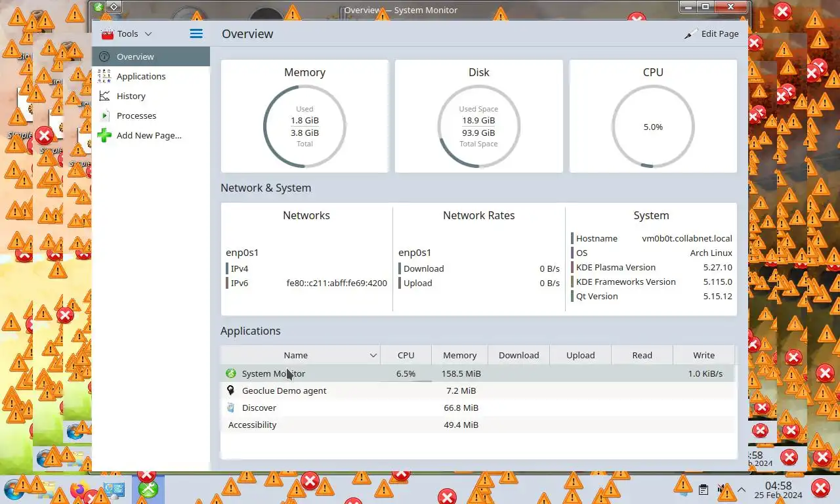The height and width of the screenshot is (504, 840).
Task: Click the Disk usage pie widget
Action: pyautogui.click(x=478, y=126)
